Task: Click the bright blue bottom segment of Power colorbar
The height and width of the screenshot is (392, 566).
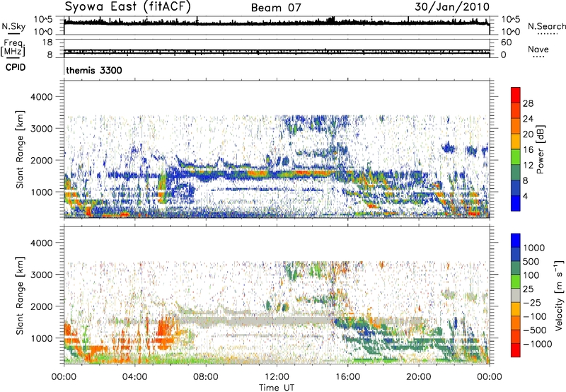Action: pos(516,203)
